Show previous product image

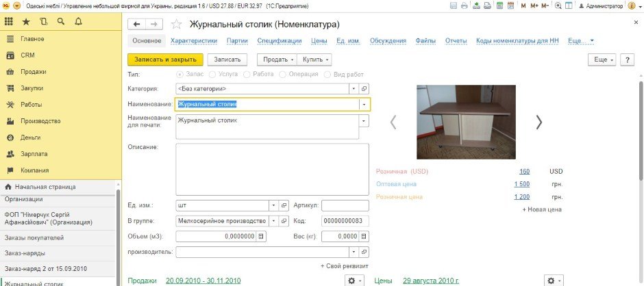(393, 122)
